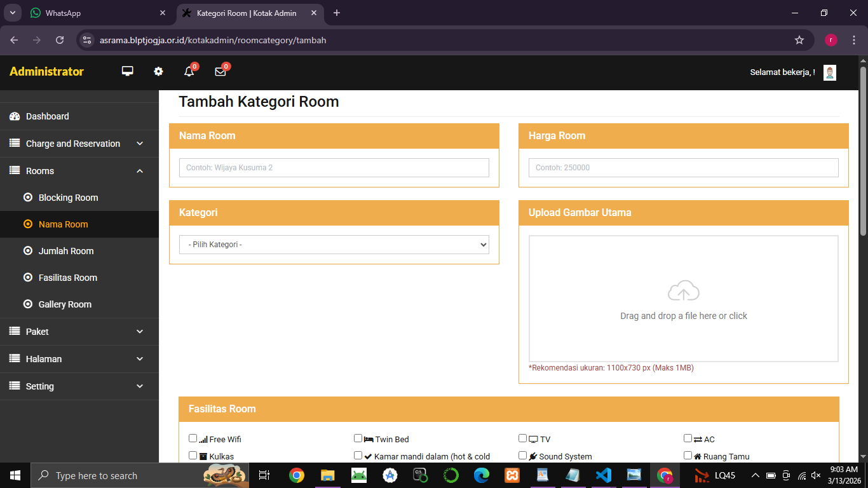
Task: Launch XAMPP from the taskbar
Action: coord(512,475)
